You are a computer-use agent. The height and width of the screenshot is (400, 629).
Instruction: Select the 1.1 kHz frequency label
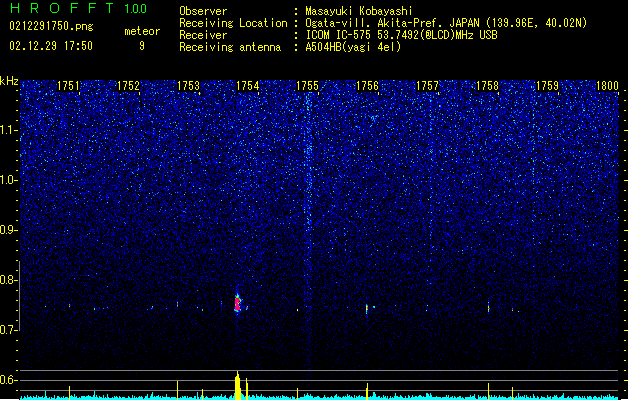[x=8, y=130]
